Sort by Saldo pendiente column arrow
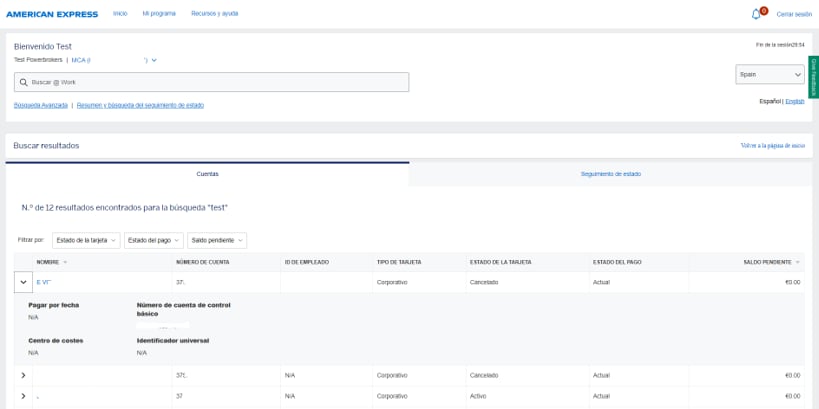 [x=797, y=262]
